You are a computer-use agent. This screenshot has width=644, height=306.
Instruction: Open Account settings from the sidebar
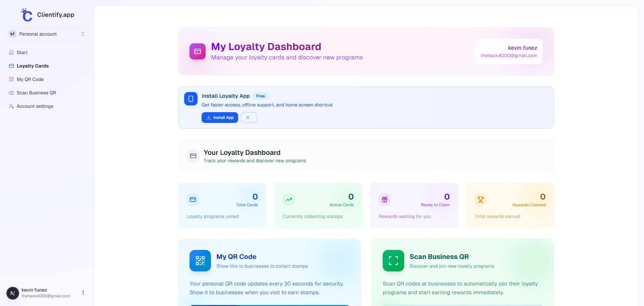35,106
